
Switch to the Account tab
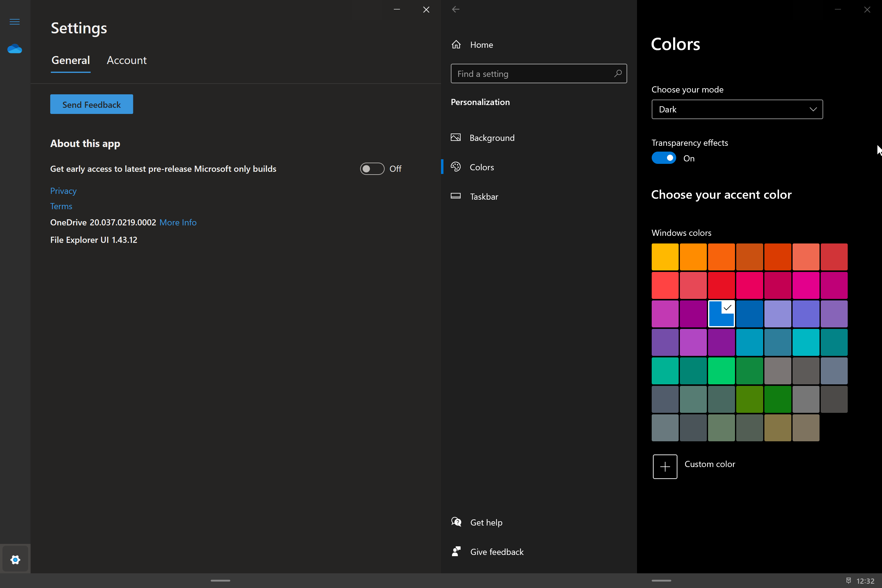tap(126, 60)
